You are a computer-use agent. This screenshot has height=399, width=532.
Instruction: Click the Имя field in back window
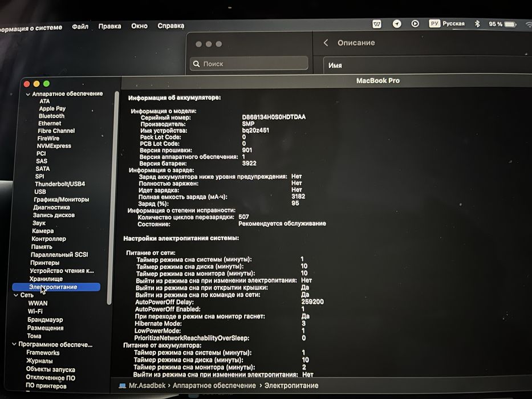click(x=428, y=65)
